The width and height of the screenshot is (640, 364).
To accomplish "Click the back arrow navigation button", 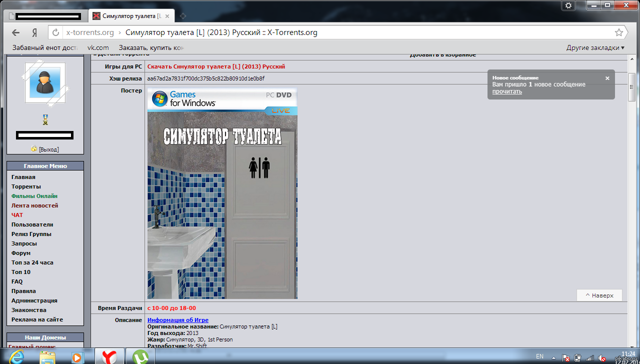I will (16, 33).
